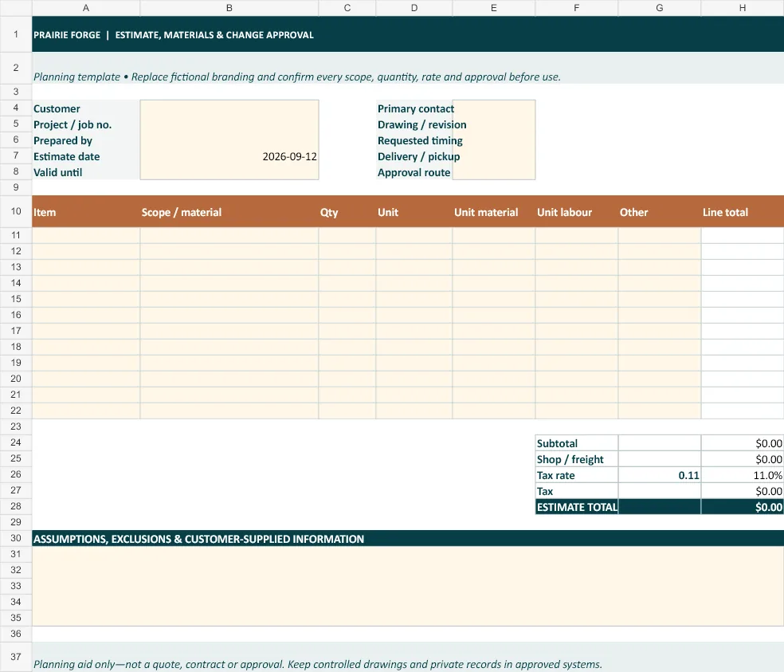Click the Unit material heading

493,212
